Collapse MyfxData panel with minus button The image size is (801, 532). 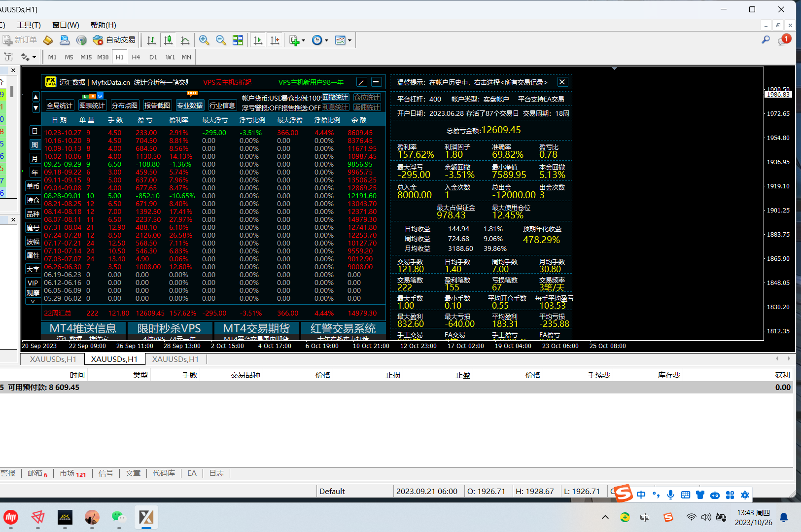coord(376,82)
